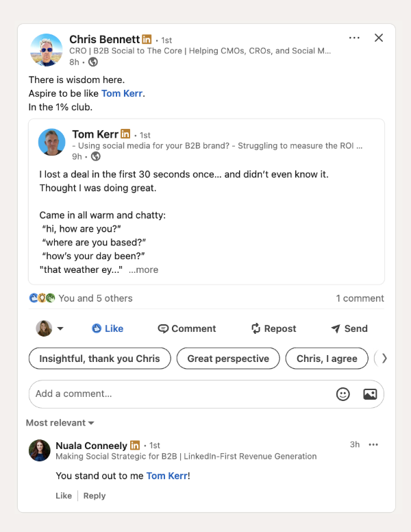The width and height of the screenshot is (411, 532).
Task: Dismiss the post with the X icon
Action: click(x=379, y=38)
